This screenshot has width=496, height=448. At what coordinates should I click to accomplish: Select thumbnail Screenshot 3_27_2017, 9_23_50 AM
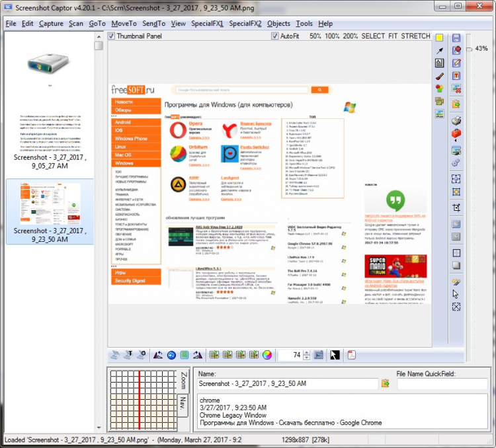point(50,211)
